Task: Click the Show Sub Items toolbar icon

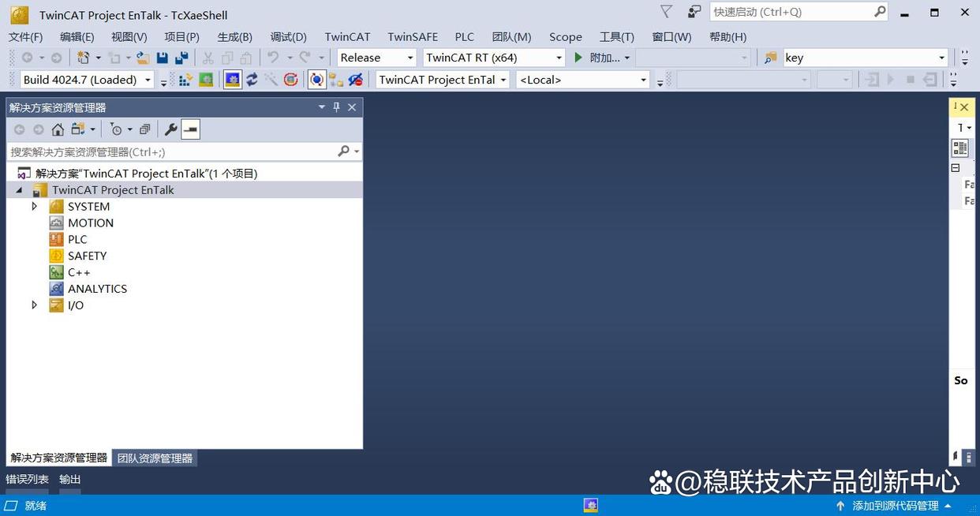Action: 336,80
